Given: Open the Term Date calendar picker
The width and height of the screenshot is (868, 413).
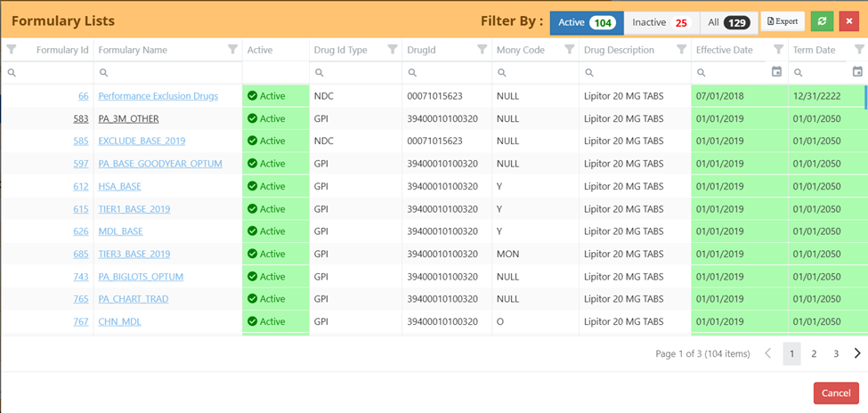Looking at the screenshot, I should [857, 72].
